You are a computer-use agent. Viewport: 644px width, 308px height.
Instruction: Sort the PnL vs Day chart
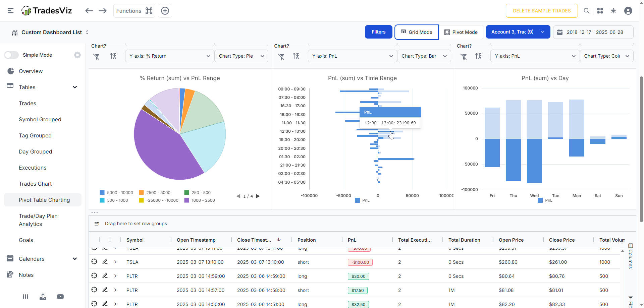coord(478,56)
